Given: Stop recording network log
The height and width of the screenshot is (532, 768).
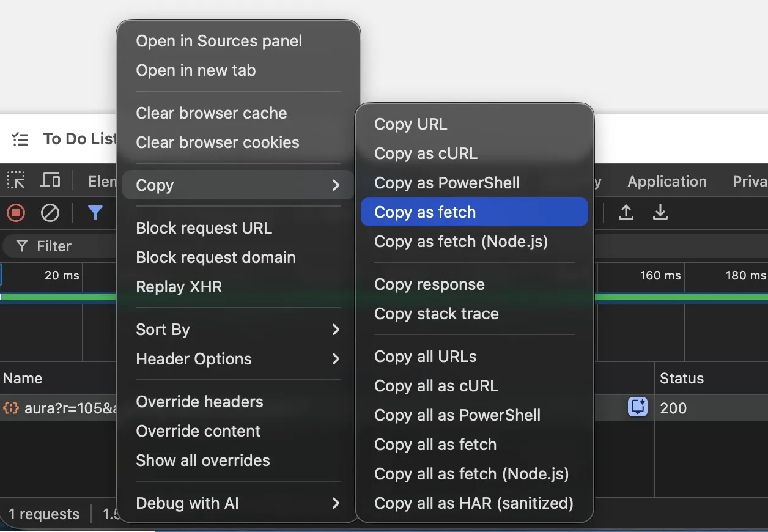Looking at the screenshot, I should click(16, 213).
